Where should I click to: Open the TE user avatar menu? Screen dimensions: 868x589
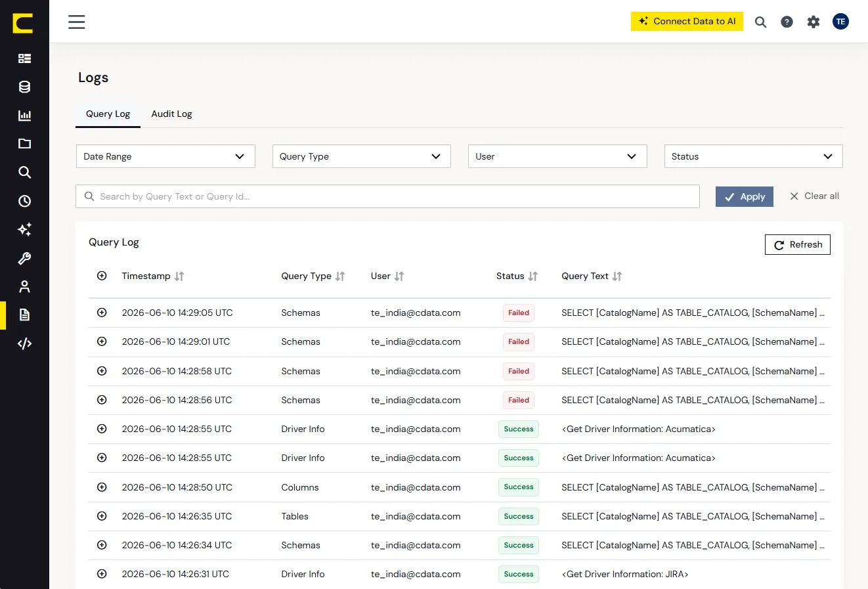[x=840, y=22]
